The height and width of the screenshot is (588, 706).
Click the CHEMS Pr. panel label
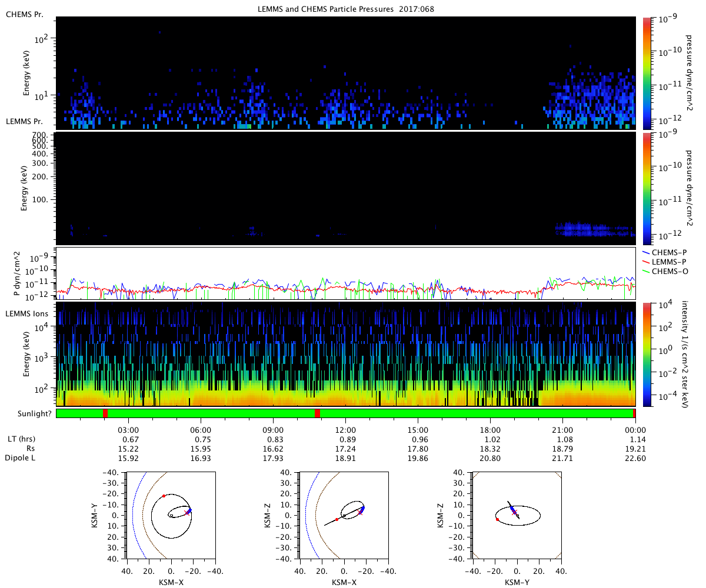click(x=24, y=14)
